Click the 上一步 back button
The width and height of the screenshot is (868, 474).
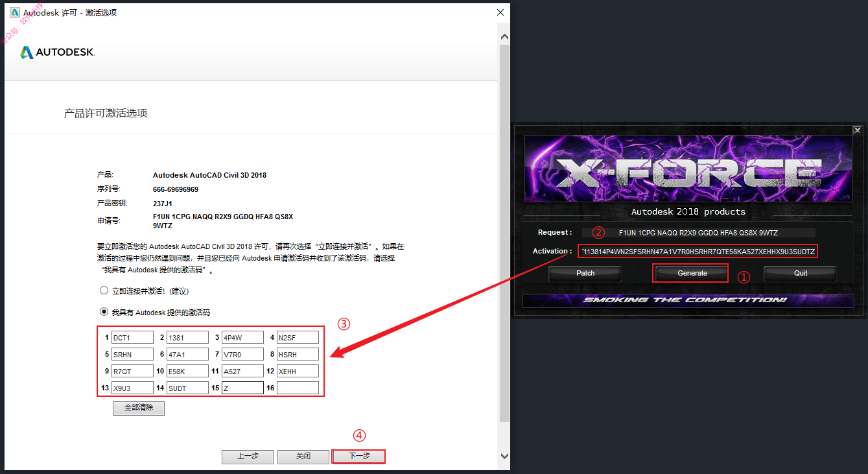(248, 456)
